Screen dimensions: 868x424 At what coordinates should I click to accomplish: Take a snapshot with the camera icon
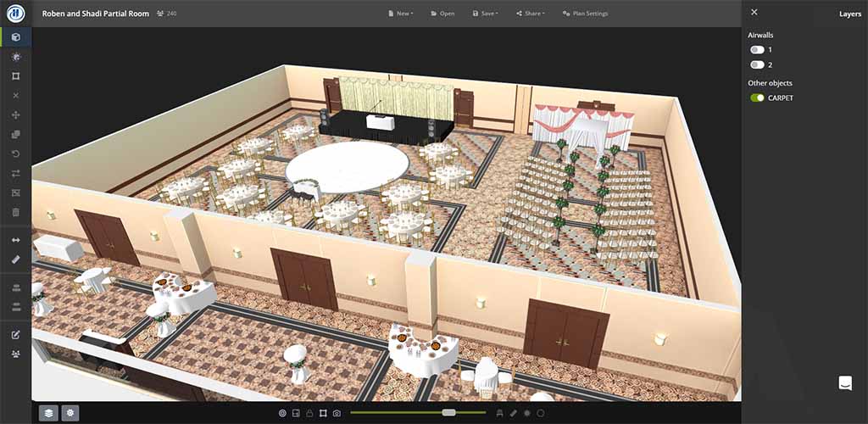pyautogui.click(x=337, y=413)
